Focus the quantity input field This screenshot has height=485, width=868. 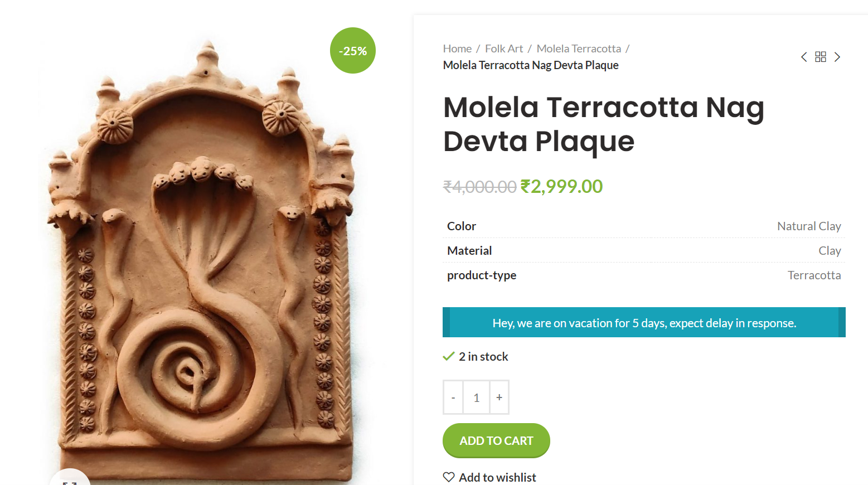[477, 397]
